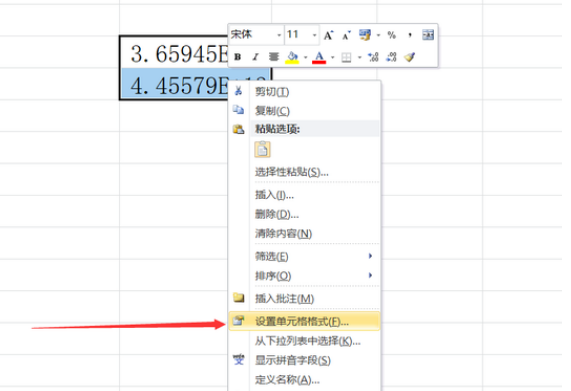Click the format painter brush icon
571x391 pixels.
pyautogui.click(x=409, y=57)
